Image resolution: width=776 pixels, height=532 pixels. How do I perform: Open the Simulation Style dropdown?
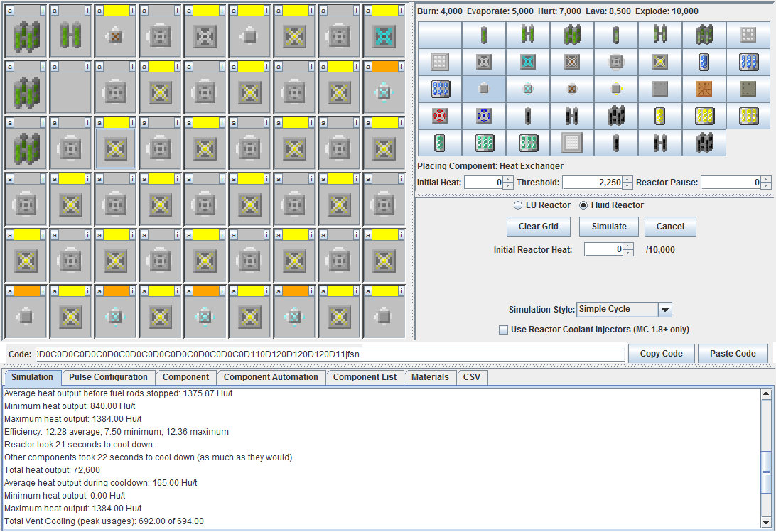[665, 309]
